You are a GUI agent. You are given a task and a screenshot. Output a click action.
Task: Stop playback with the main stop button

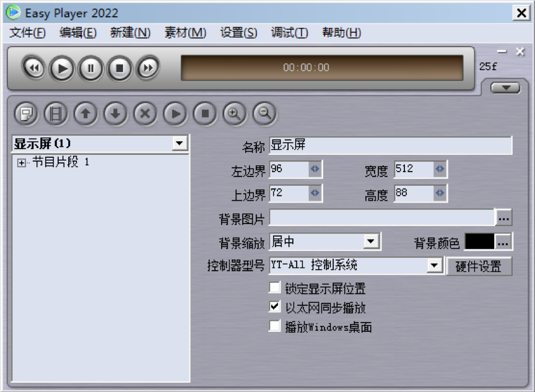click(120, 68)
